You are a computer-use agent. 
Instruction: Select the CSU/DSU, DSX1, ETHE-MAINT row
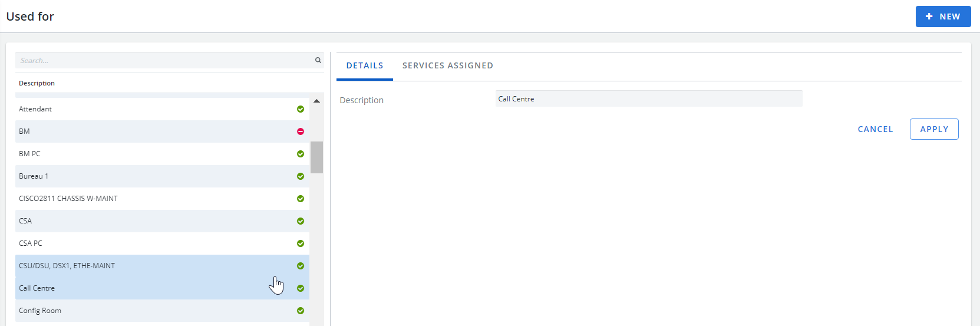pos(162,266)
